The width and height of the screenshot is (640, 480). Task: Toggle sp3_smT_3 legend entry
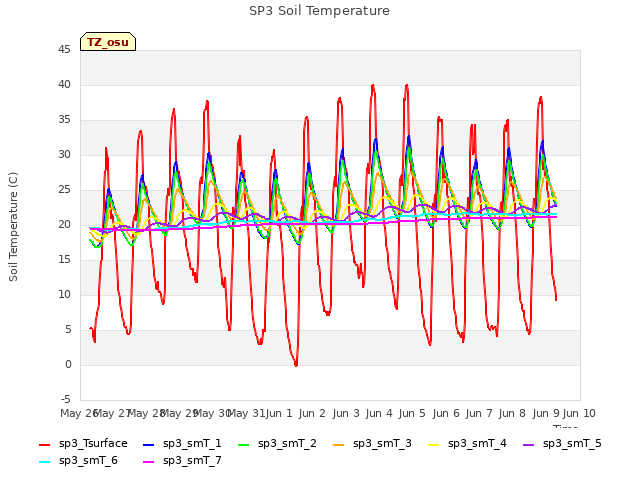372,444
